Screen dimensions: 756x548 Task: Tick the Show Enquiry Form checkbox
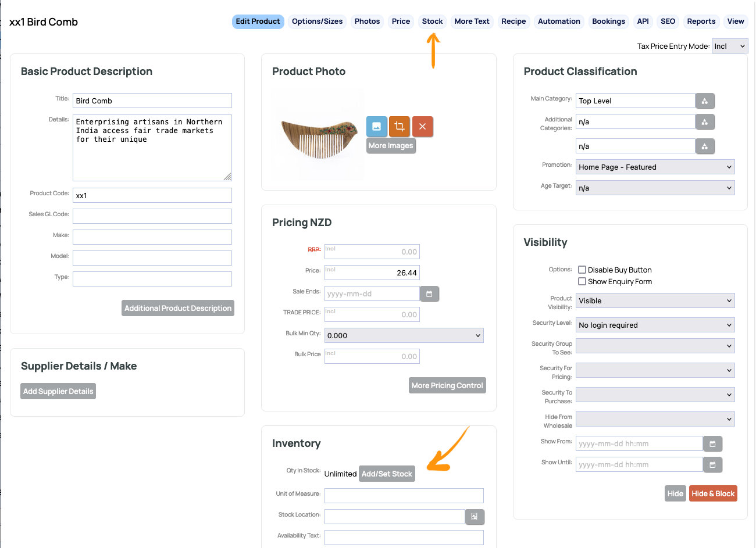click(x=582, y=281)
